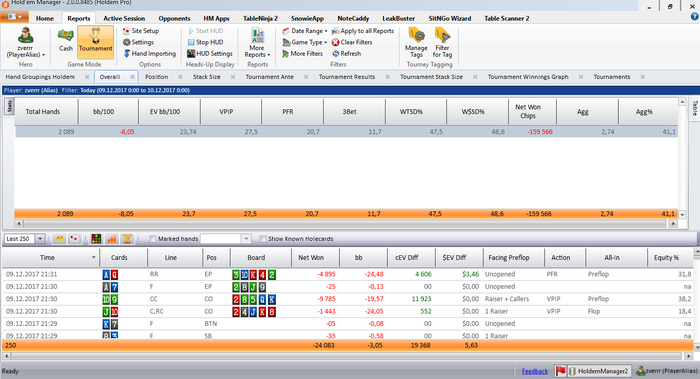This screenshot has height=379, width=700.
Task: Expand the Last 250 dropdown
Action: tap(40, 239)
